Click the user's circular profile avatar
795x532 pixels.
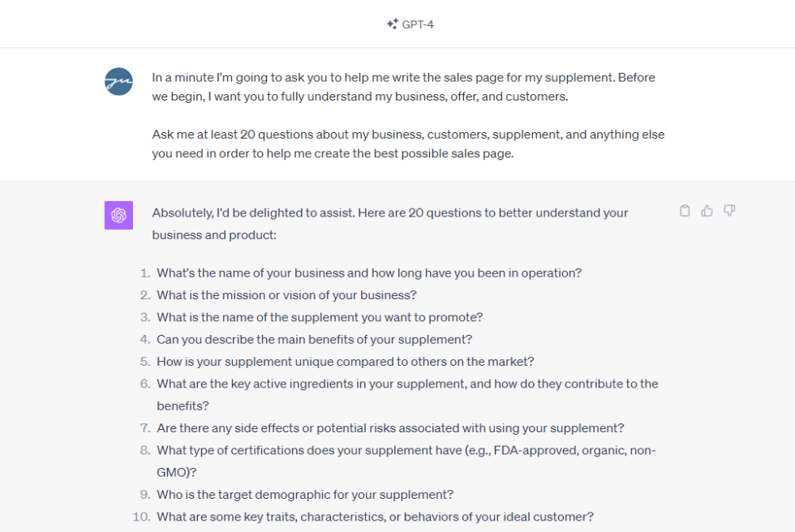[x=118, y=82]
